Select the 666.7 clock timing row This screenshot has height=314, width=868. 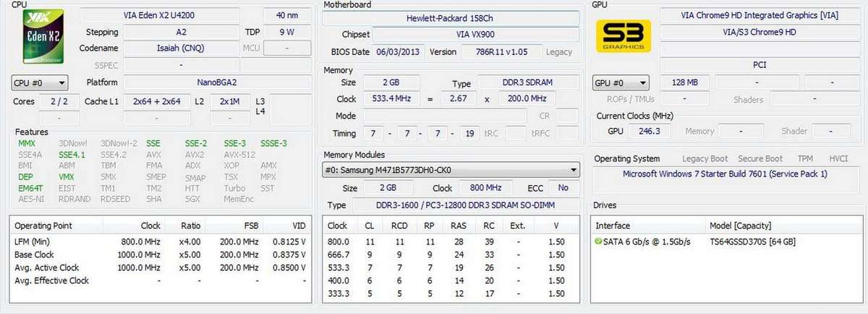click(x=451, y=255)
